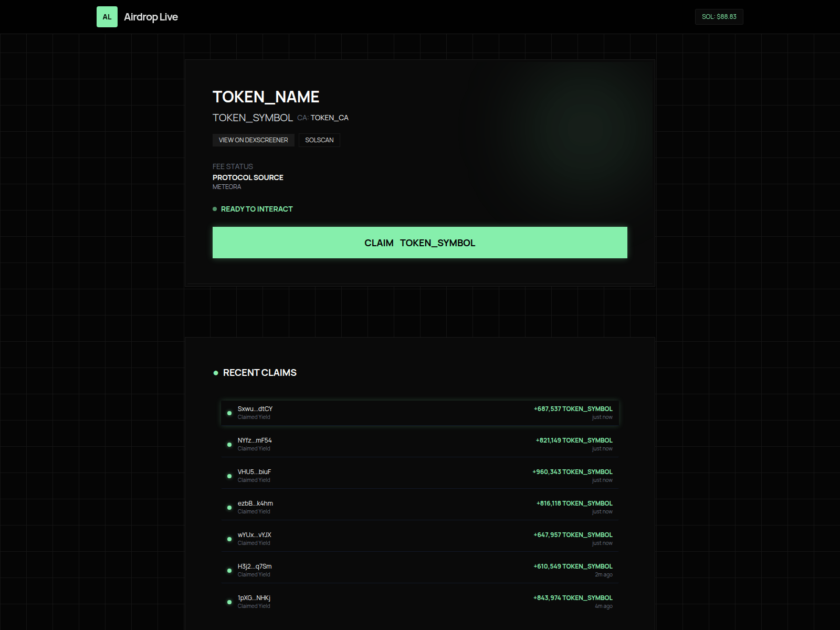Click the RECENT CLAIMS section indicator dot
This screenshot has height=630, width=840.
coord(216,373)
